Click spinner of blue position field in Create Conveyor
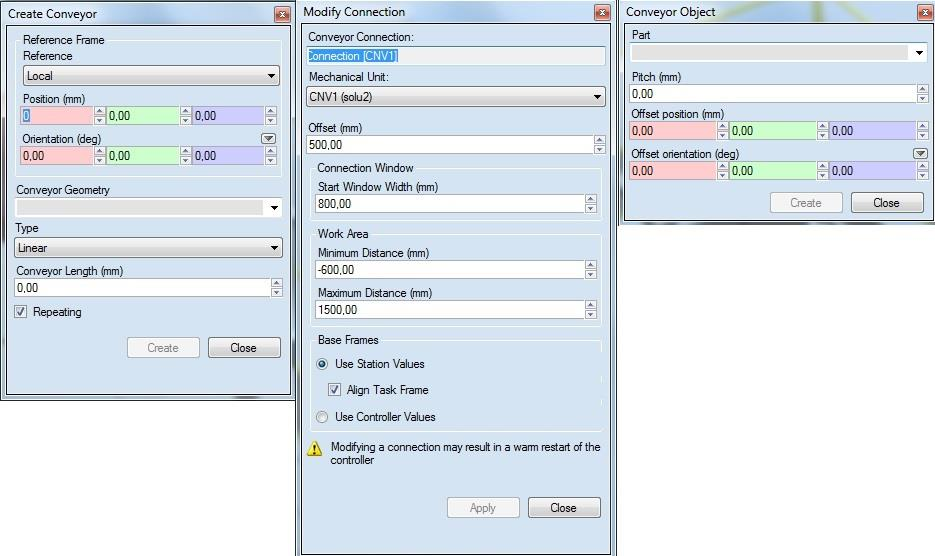The width and height of the screenshot is (935, 556). (271, 116)
